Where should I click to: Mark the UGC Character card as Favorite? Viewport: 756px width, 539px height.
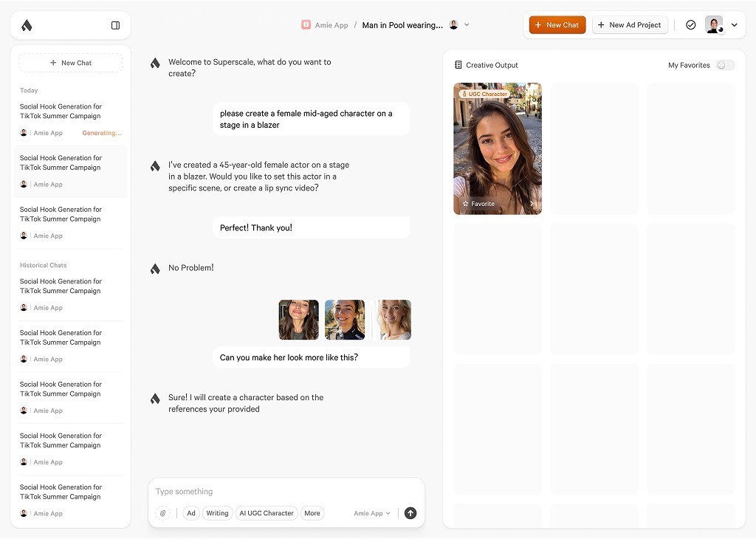tap(478, 204)
